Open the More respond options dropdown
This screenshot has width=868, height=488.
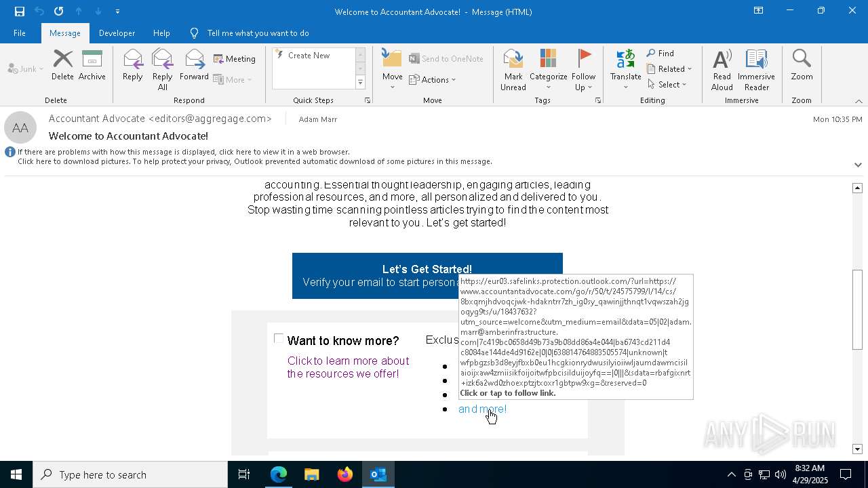point(233,79)
